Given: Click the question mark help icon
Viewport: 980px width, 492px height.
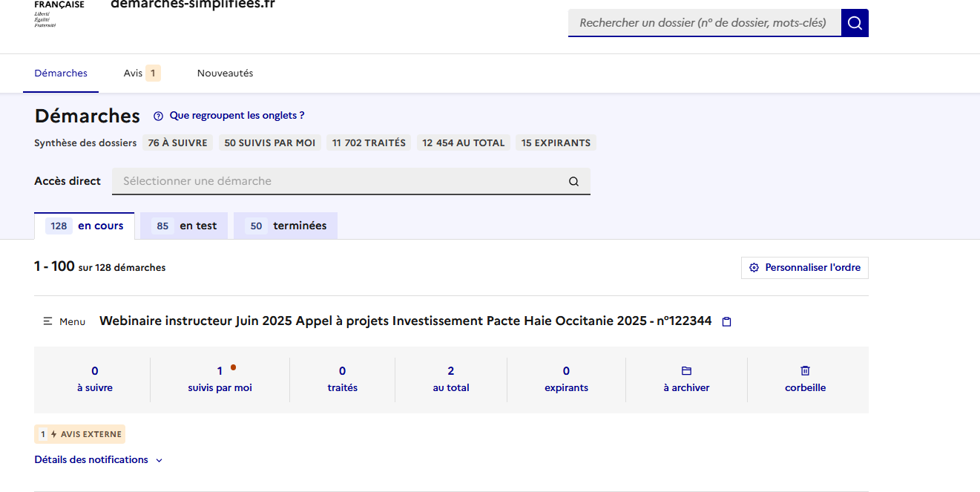Looking at the screenshot, I should (x=158, y=116).
